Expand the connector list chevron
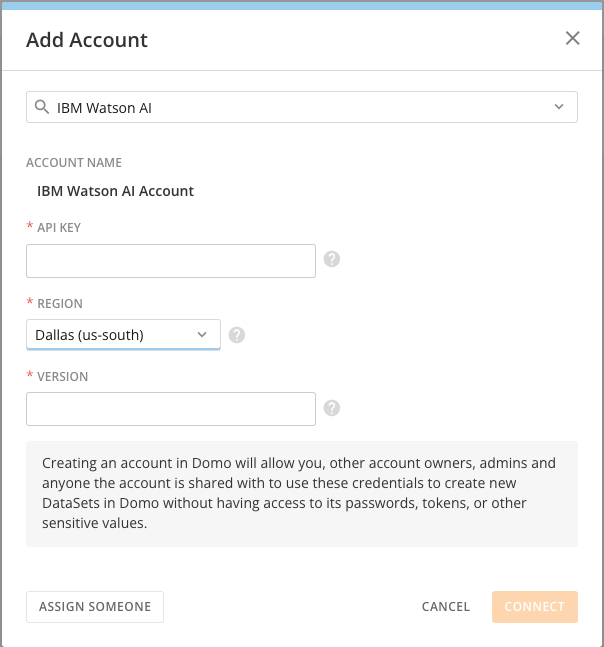The width and height of the screenshot is (604, 647). point(558,107)
